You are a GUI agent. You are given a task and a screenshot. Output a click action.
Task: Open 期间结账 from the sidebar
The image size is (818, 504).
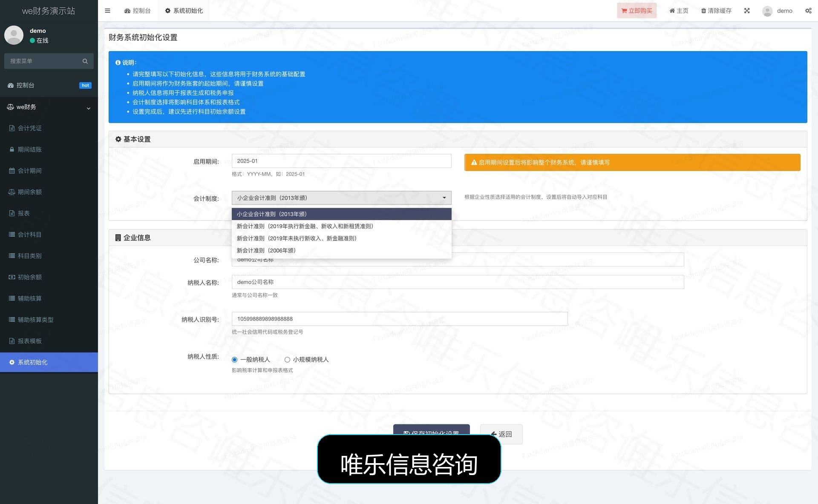49,149
